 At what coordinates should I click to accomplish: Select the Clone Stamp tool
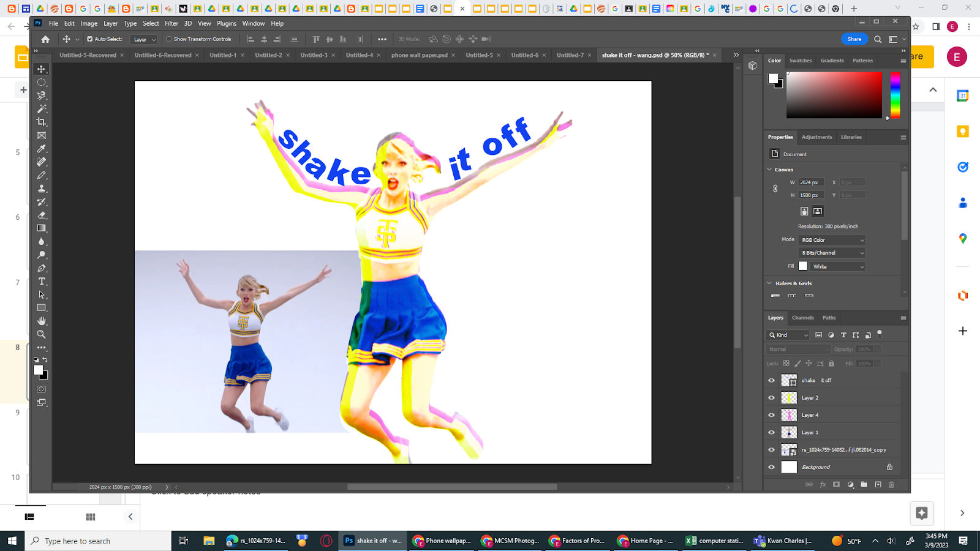[42, 189]
